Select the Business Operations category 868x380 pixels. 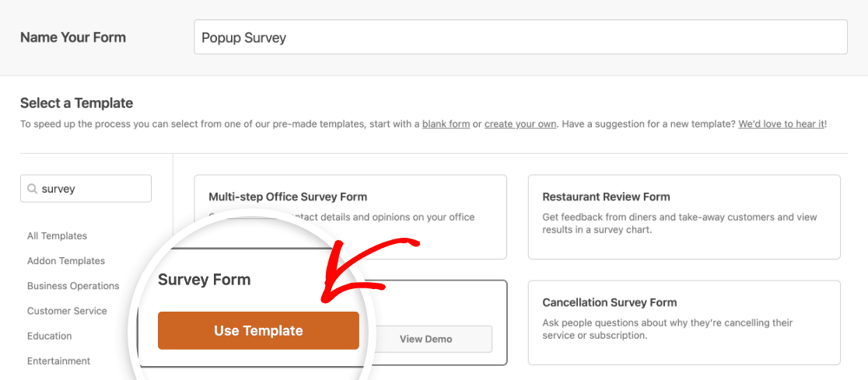pos(73,286)
